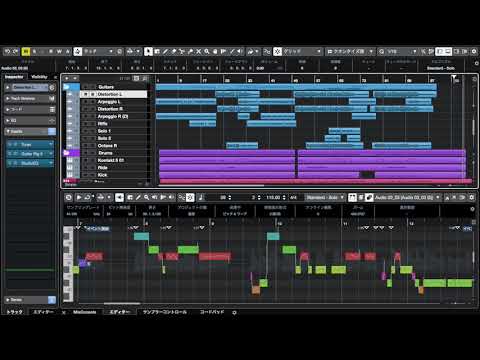Screen dimensions: 480x360
Task: Click the piano keyboard in VariAudio editor
Action: (x=68, y=263)
